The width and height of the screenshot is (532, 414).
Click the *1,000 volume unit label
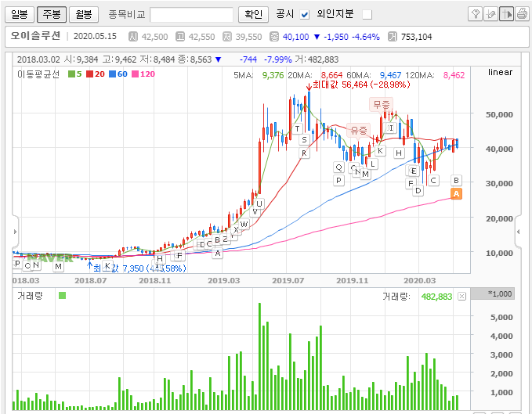(500, 293)
